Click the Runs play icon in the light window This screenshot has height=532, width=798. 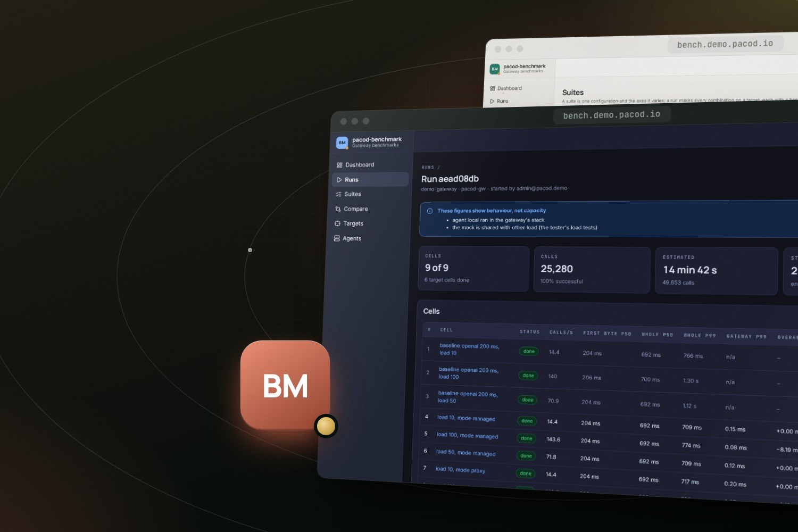coord(492,101)
